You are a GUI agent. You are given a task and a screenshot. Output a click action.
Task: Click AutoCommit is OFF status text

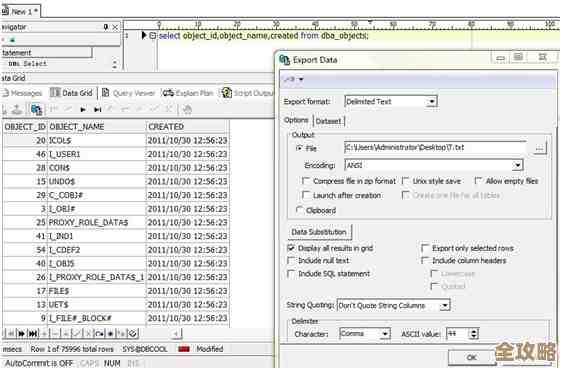tap(39, 363)
